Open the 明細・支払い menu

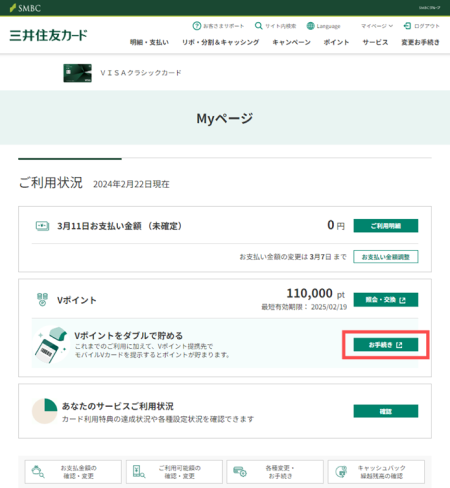click(x=149, y=42)
